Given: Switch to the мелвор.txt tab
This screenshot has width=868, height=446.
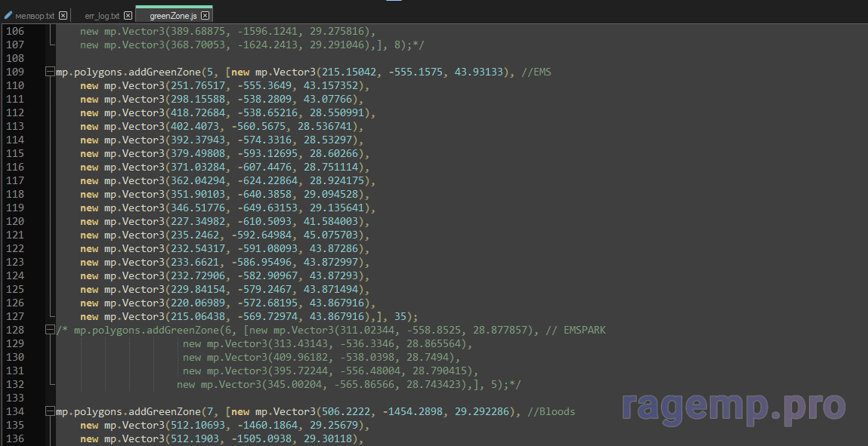Looking at the screenshot, I should click(34, 16).
